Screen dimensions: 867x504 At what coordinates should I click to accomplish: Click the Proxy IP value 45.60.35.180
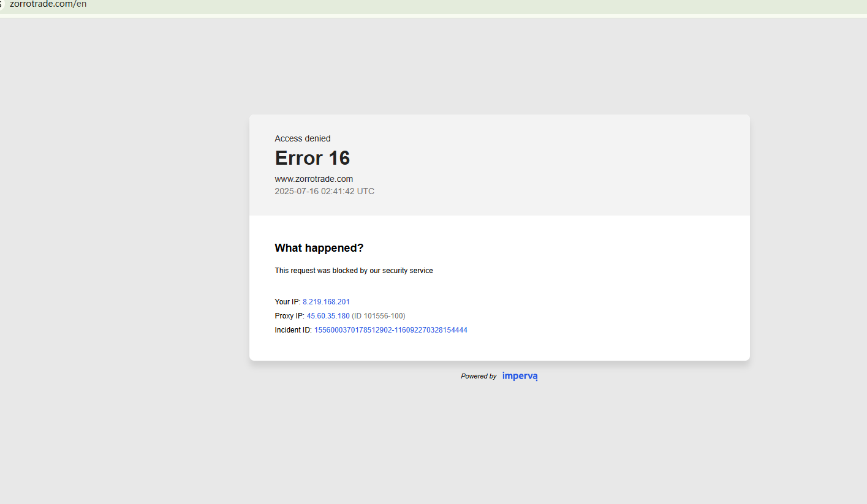pyautogui.click(x=328, y=316)
